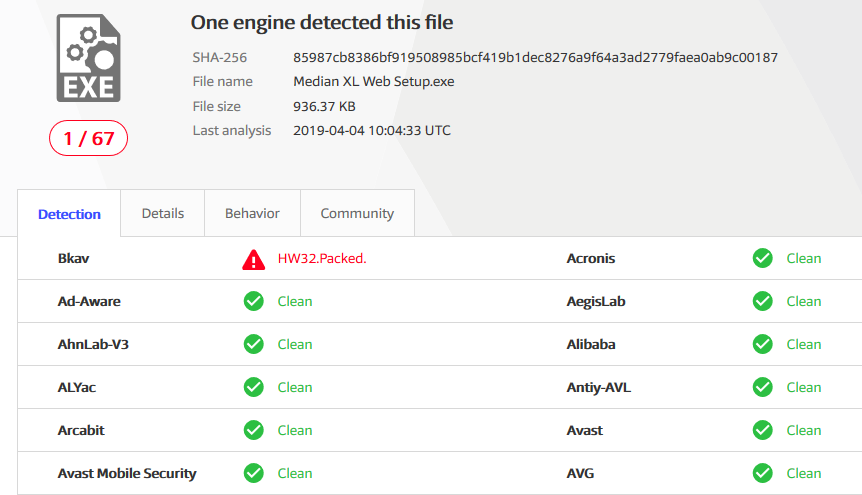Screen dimensions: 862x495
Task: Click the File size field label
Action: pyautogui.click(x=217, y=106)
